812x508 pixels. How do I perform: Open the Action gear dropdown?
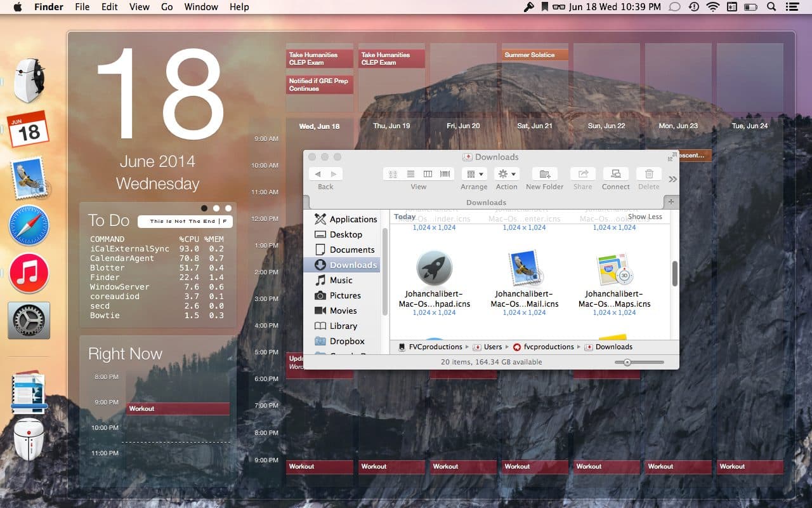tap(506, 174)
